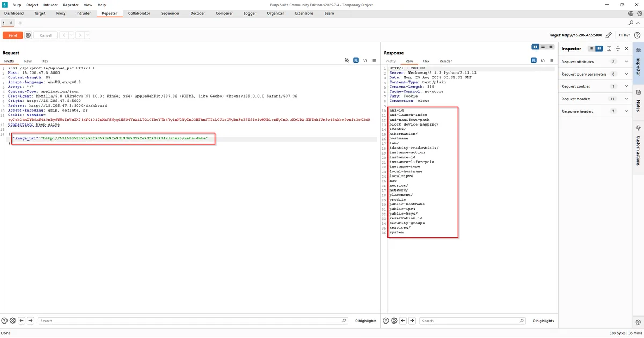Close the Inspector panel
This screenshot has width=644, height=338.
626,48
